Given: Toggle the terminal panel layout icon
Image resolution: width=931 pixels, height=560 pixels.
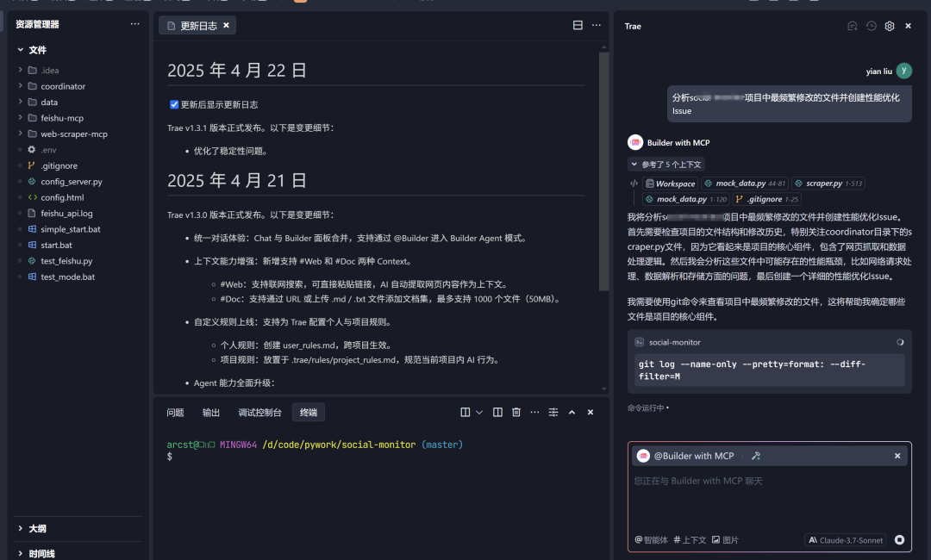Looking at the screenshot, I should [497, 413].
